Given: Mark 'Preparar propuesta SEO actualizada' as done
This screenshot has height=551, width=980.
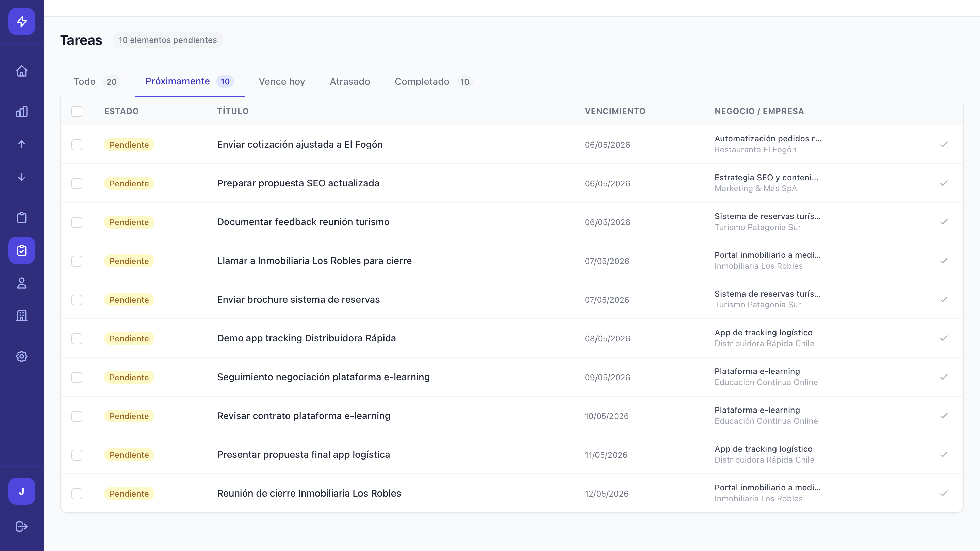Looking at the screenshot, I should [944, 183].
